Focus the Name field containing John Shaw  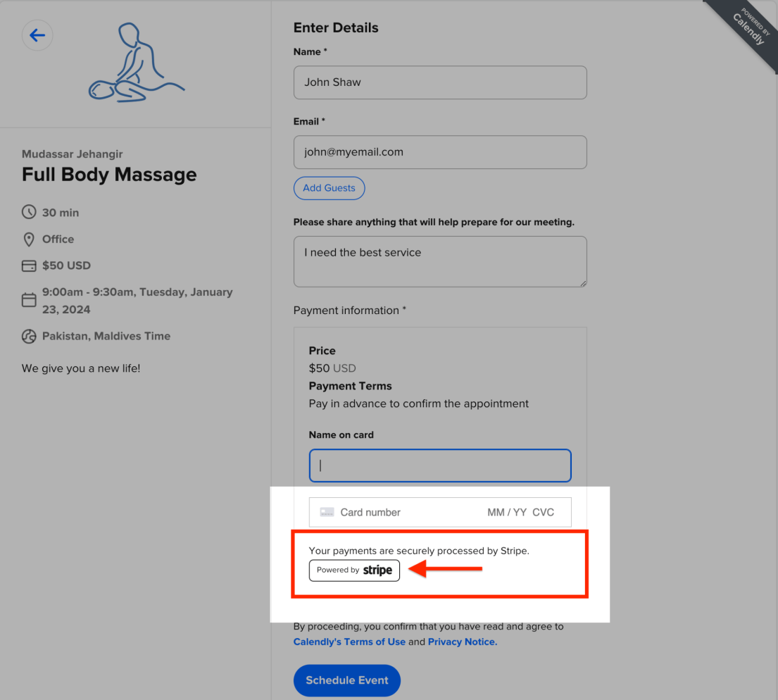tap(440, 82)
